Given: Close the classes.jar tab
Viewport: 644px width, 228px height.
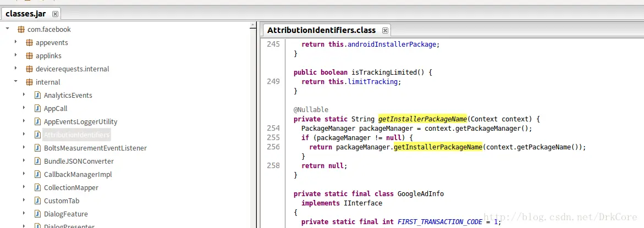Looking at the screenshot, I should tap(55, 14).
